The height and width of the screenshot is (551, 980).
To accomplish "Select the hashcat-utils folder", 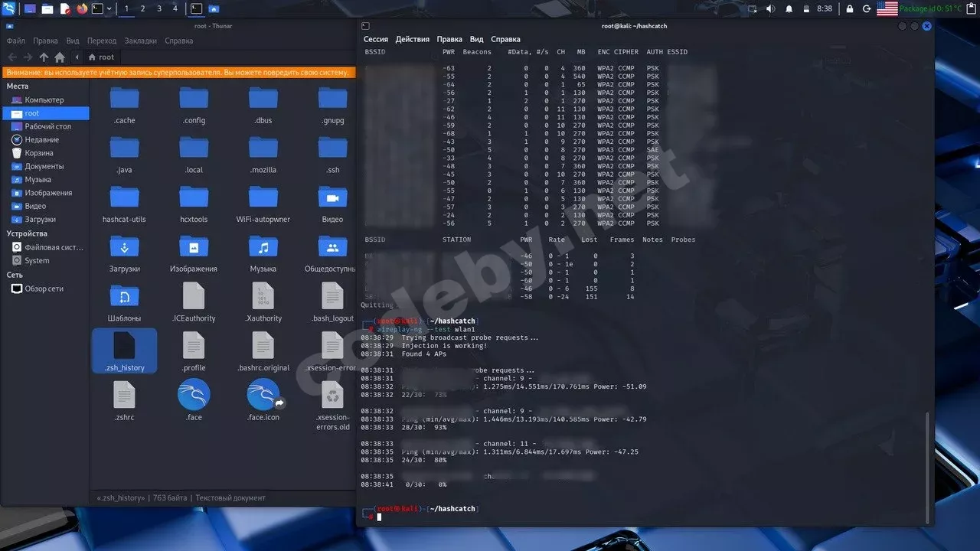I will click(124, 204).
